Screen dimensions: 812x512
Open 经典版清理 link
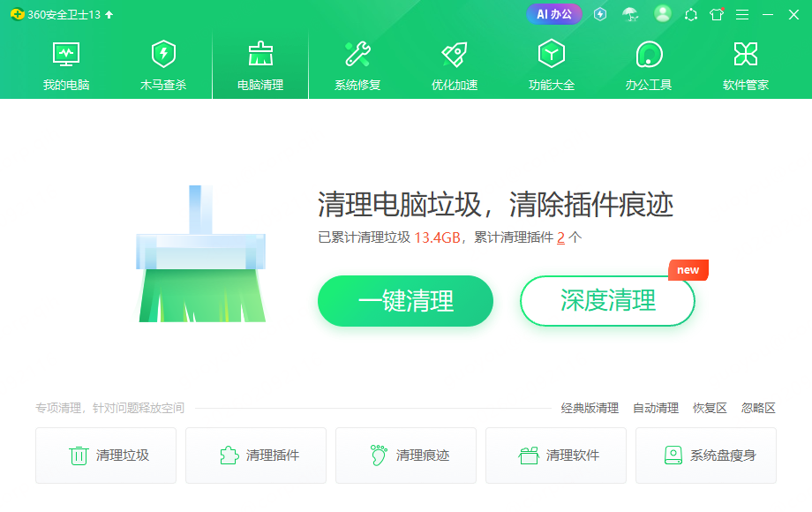(x=590, y=408)
